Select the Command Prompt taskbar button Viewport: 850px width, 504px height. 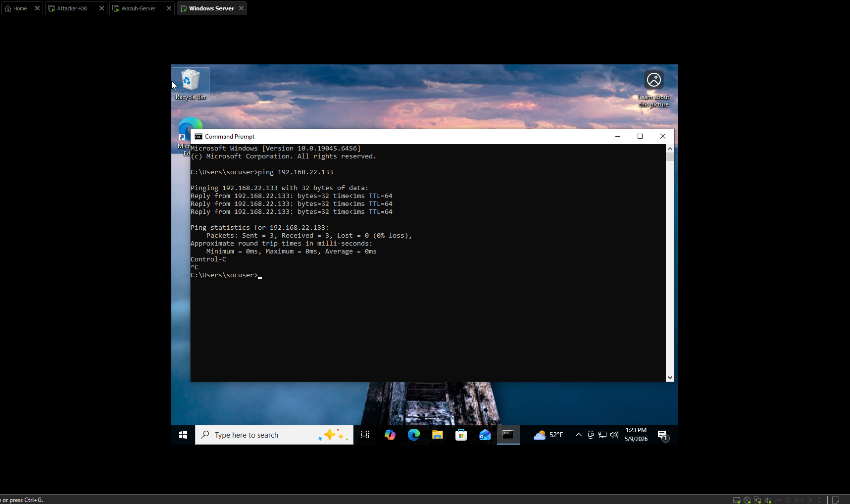508,435
